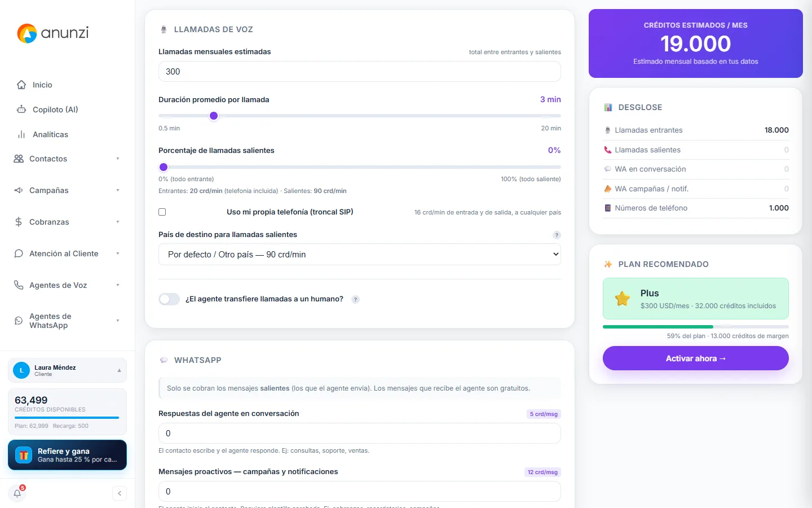Click mensajes proactivos campañas input field

tap(360, 492)
